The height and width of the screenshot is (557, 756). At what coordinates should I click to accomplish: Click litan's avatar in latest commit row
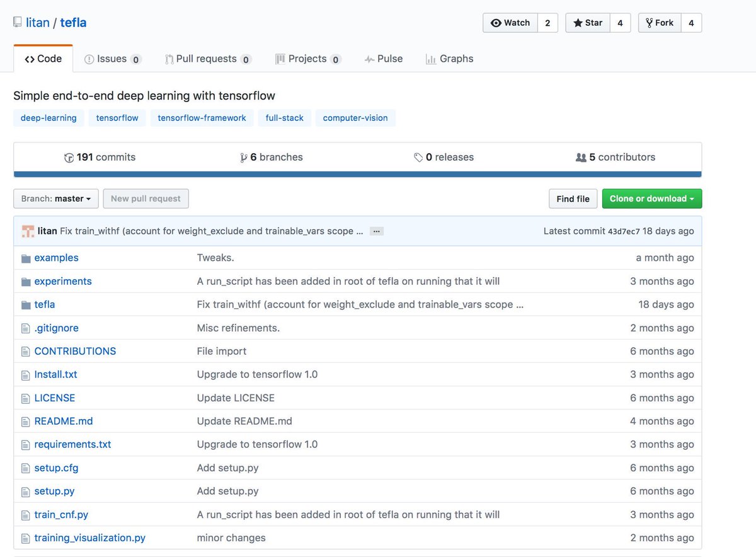[x=28, y=231]
